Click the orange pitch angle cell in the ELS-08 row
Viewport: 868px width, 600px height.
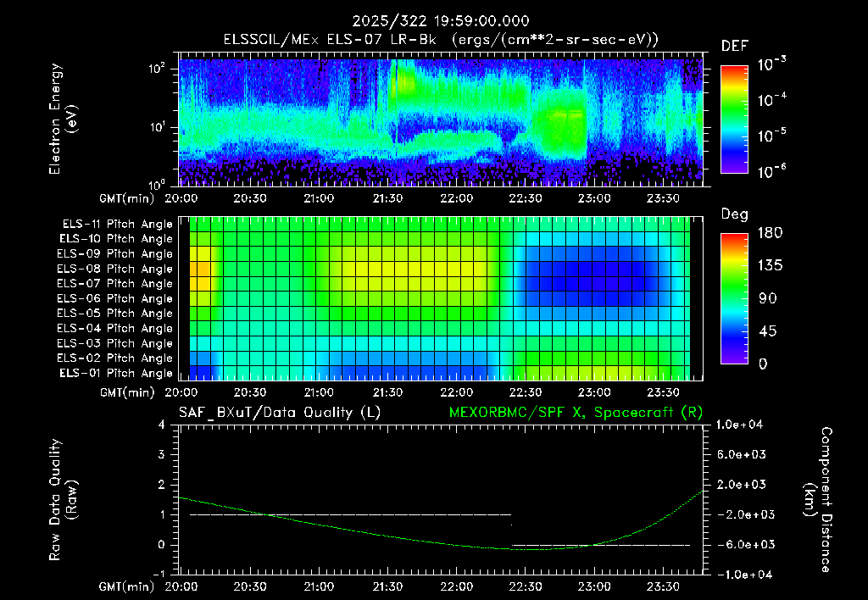[202, 269]
